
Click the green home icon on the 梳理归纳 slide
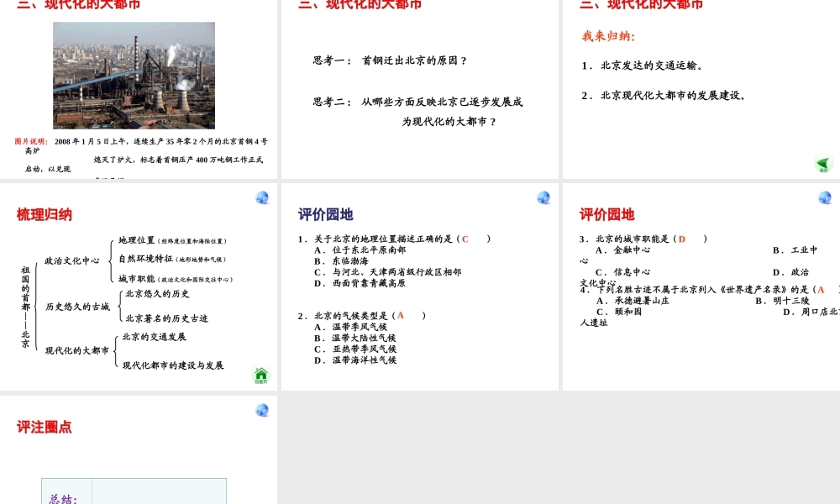(x=261, y=375)
